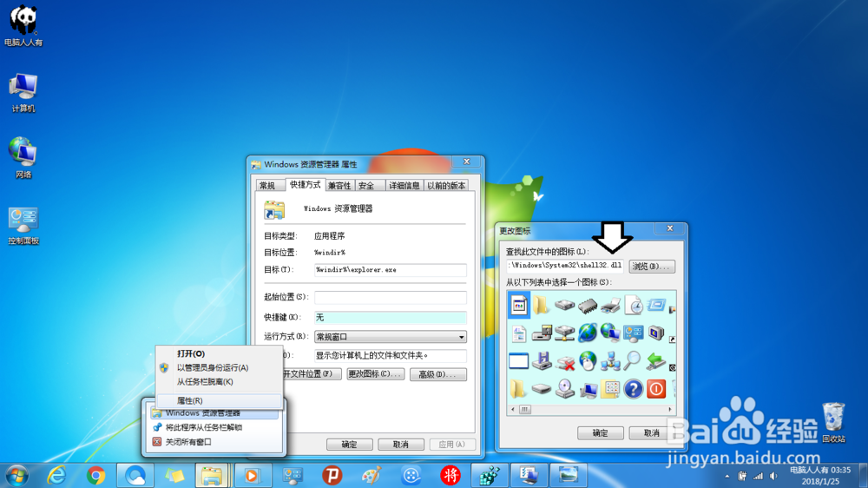This screenshot has height=488, width=868.
Task: Open the media player taskbar icon
Action: 253,475
